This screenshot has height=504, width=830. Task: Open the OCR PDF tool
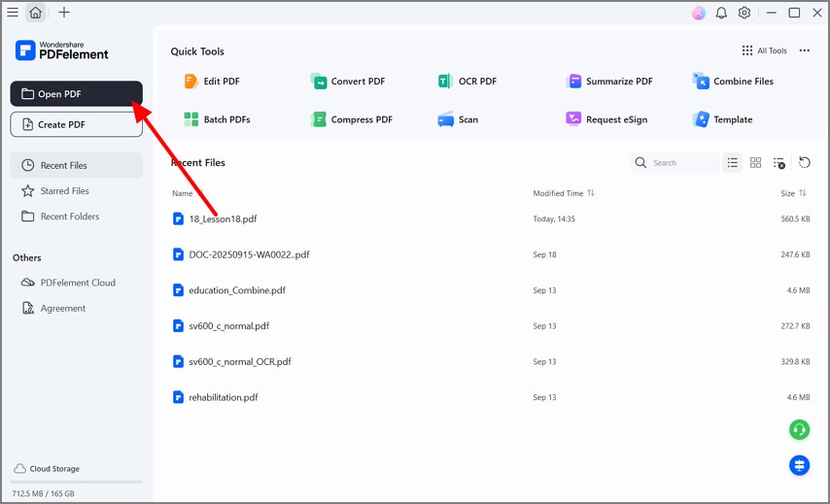(467, 82)
